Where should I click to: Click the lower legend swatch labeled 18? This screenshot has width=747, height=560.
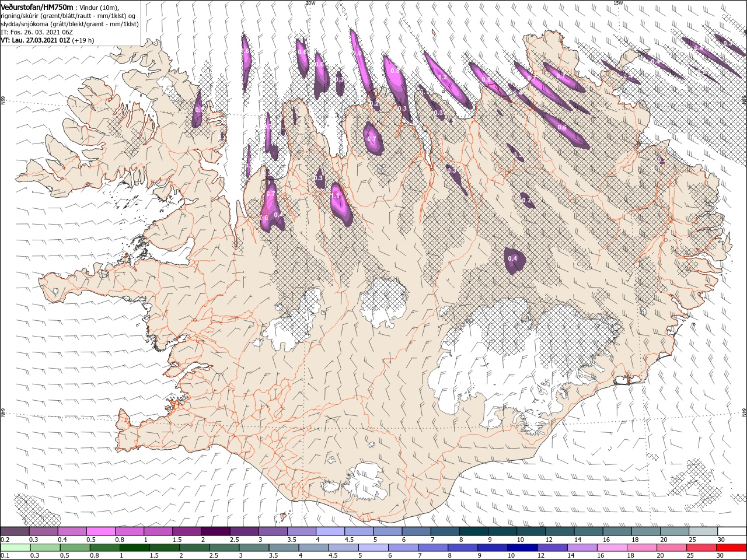point(641,548)
